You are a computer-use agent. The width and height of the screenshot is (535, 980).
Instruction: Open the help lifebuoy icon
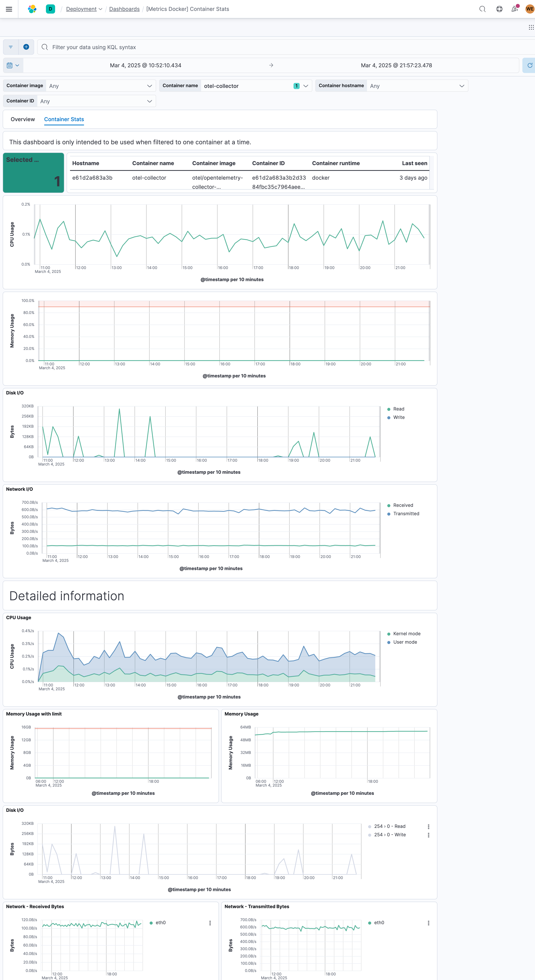click(499, 9)
